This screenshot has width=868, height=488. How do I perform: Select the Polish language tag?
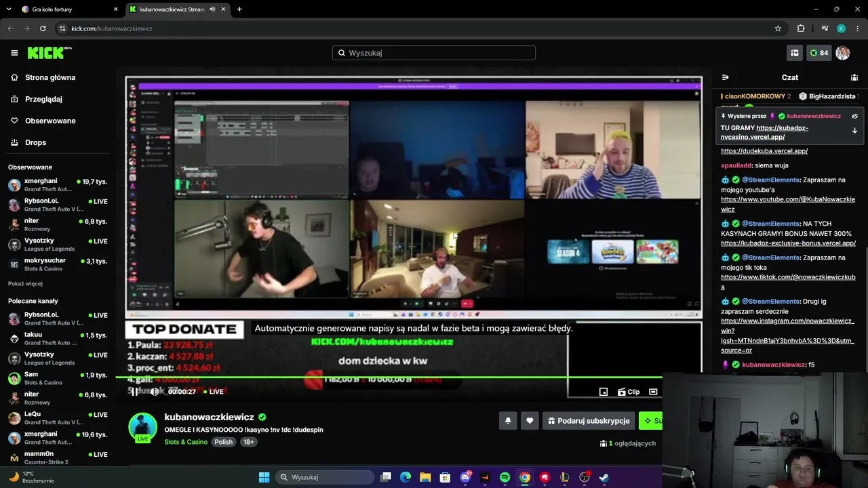tap(223, 442)
